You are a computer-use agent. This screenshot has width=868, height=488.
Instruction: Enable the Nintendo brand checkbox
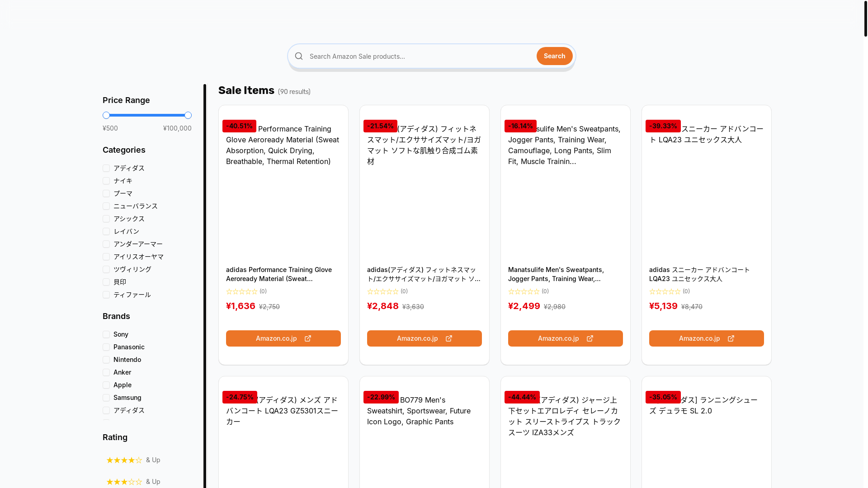106,360
